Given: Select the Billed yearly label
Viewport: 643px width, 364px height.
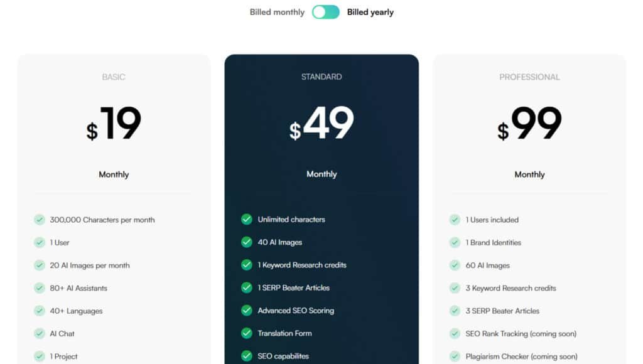Looking at the screenshot, I should pos(370,12).
